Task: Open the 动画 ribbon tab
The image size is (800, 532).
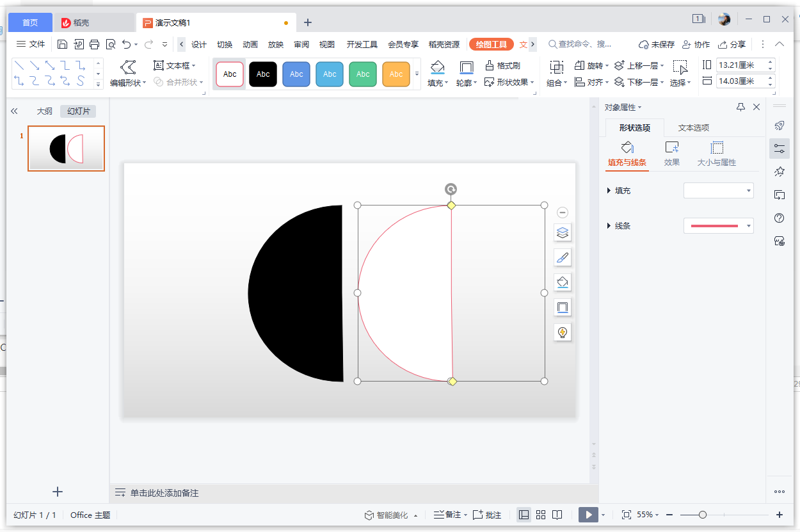Action: click(250, 44)
